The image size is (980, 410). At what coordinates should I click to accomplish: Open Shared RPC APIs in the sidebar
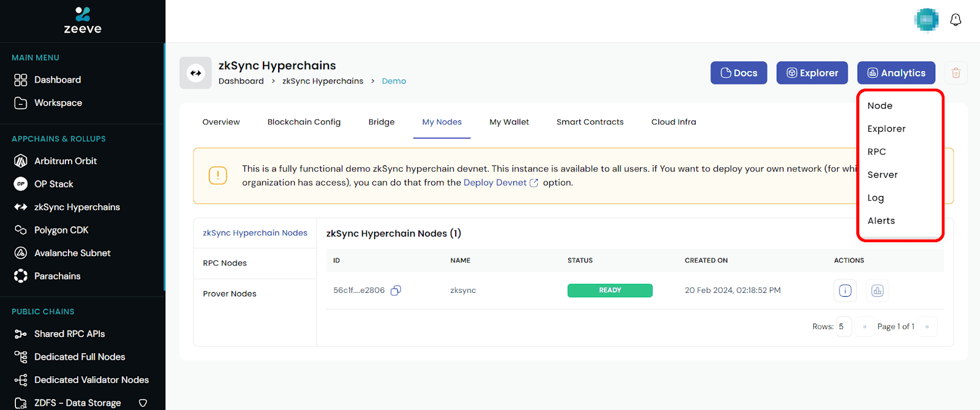(x=69, y=334)
